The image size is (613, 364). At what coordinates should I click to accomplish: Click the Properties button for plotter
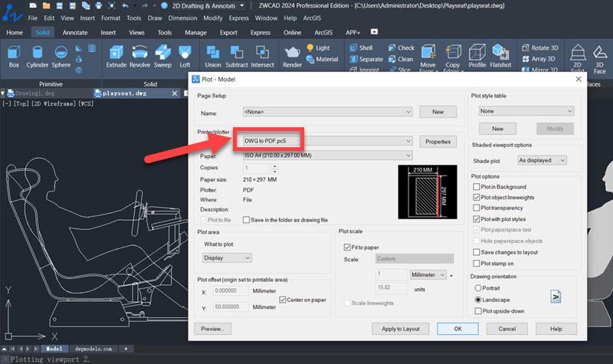[x=438, y=142]
